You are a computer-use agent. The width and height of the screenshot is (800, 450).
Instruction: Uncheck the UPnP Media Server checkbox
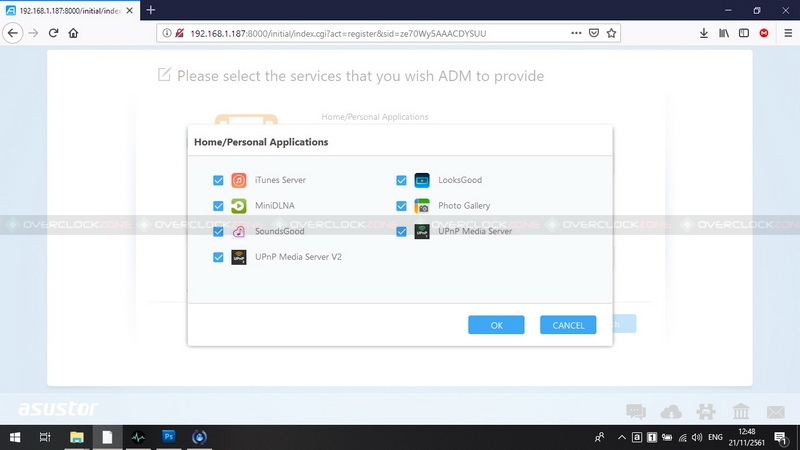pos(402,231)
